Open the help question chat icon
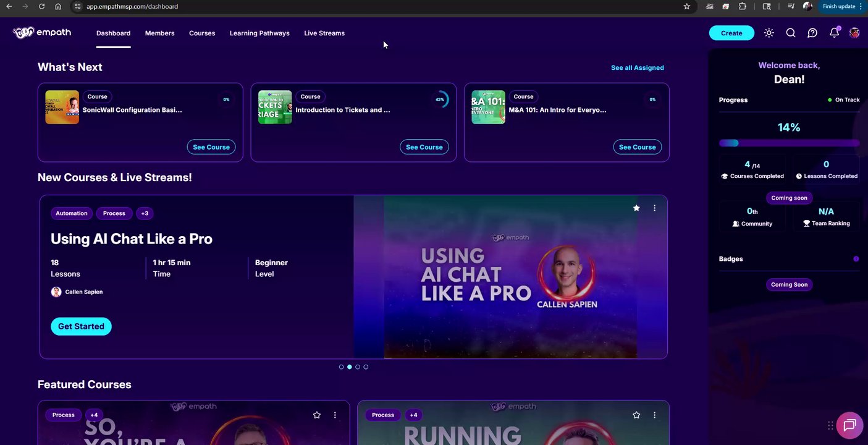This screenshot has width=868, height=445. coord(812,33)
